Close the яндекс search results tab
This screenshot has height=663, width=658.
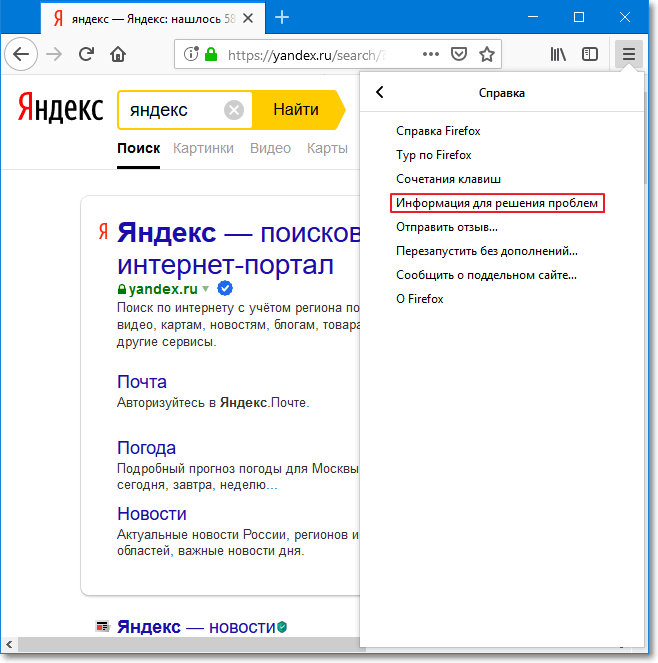click(x=248, y=18)
